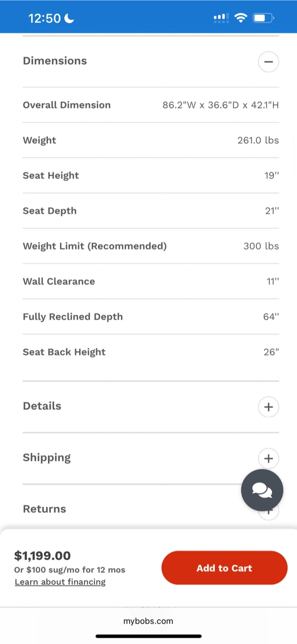The height and width of the screenshot is (644, 297).
Task: Tap the Do Not Disturb moon icon
Action: coord(69,18)
